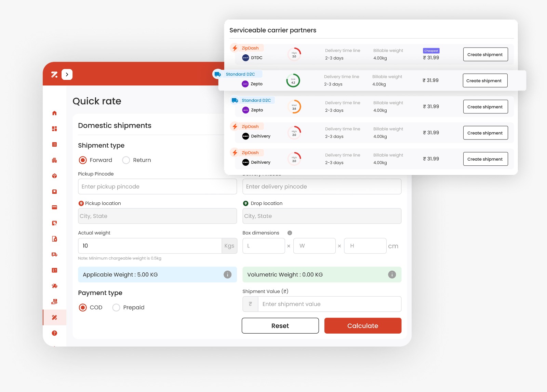Select the active tools icon in sidebar

(54, 317)
